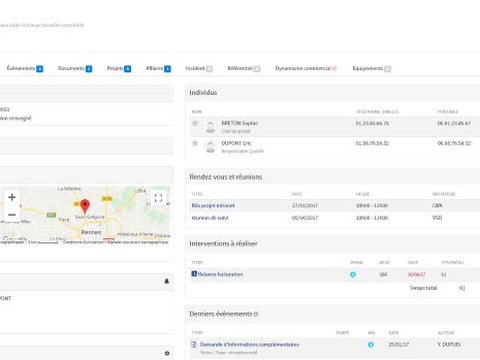Open DUPONT Eric's avatar
Viewport: 480px width, 360px height.
click(210, 147)
